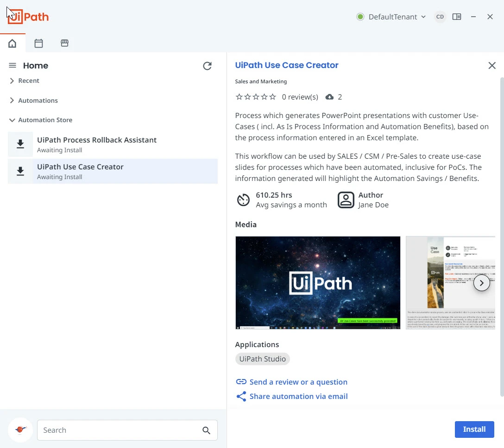
Task: Advance media carousel with next arrow
Action: tap(481, 283)
